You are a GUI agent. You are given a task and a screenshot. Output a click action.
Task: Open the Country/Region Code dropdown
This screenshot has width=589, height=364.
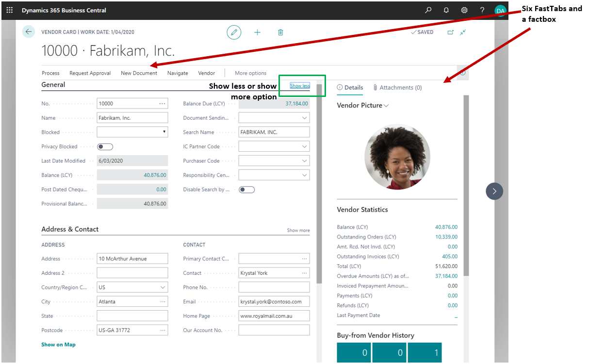click(163, 287)
